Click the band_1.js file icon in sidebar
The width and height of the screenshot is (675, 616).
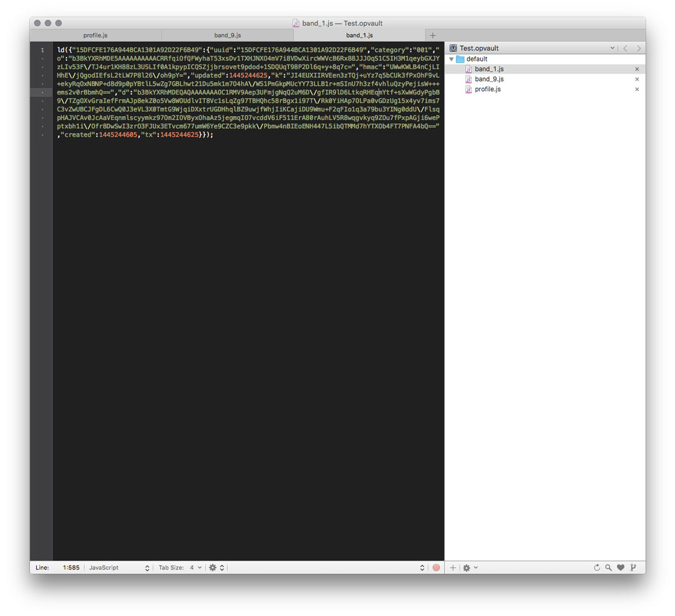(x=468, y=69)
